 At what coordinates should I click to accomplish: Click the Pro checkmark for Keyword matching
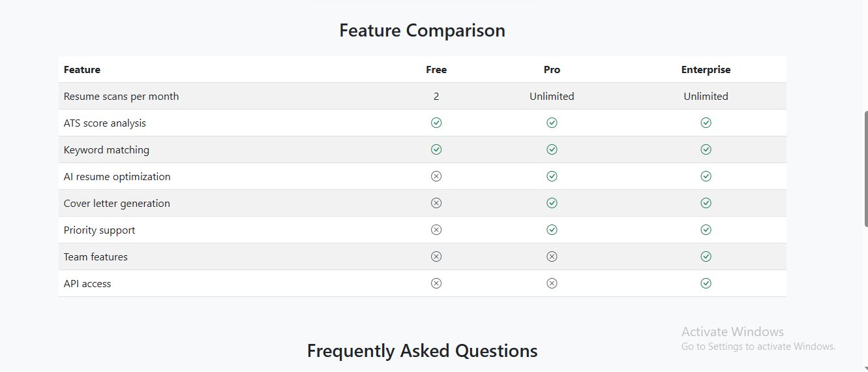(552, 149)
